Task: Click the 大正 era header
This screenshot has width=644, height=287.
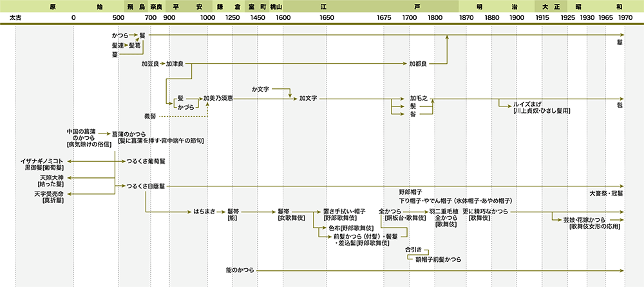Action: tap(551, 6)
